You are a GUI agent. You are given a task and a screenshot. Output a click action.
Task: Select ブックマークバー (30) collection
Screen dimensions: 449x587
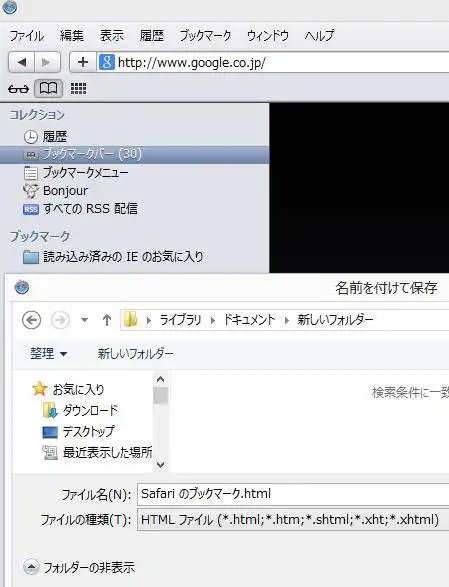pyautogui.click(x=134, y=155)
